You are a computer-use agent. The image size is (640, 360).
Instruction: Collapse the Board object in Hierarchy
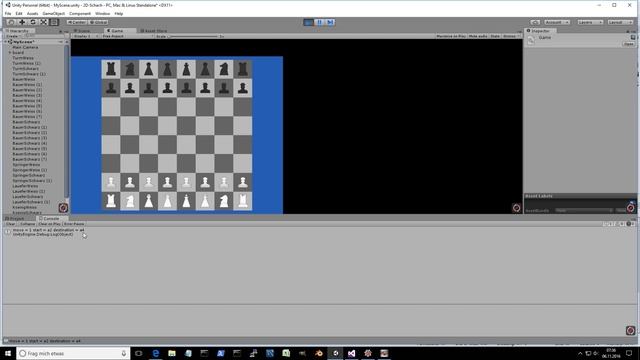point(10,52)
